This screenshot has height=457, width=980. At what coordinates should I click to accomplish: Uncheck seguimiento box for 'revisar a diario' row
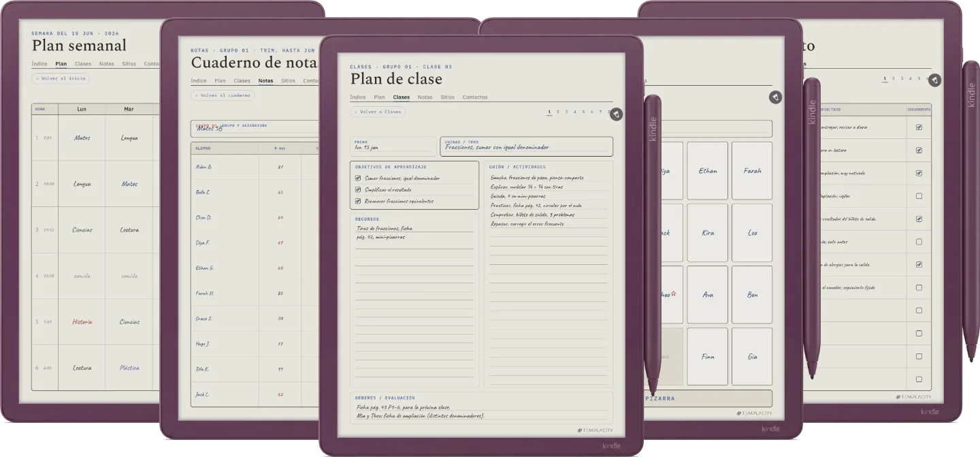919,127
